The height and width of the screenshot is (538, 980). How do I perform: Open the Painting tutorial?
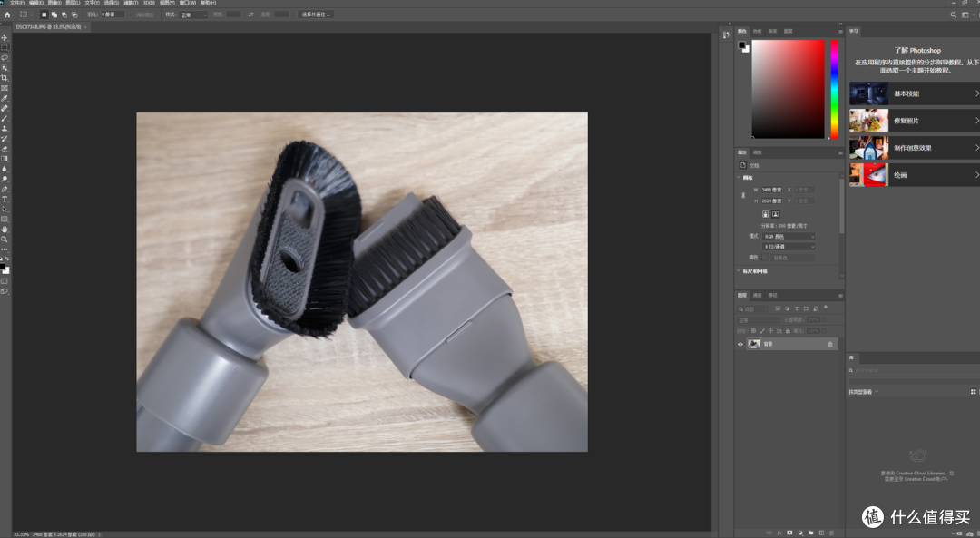click(914, 175)
